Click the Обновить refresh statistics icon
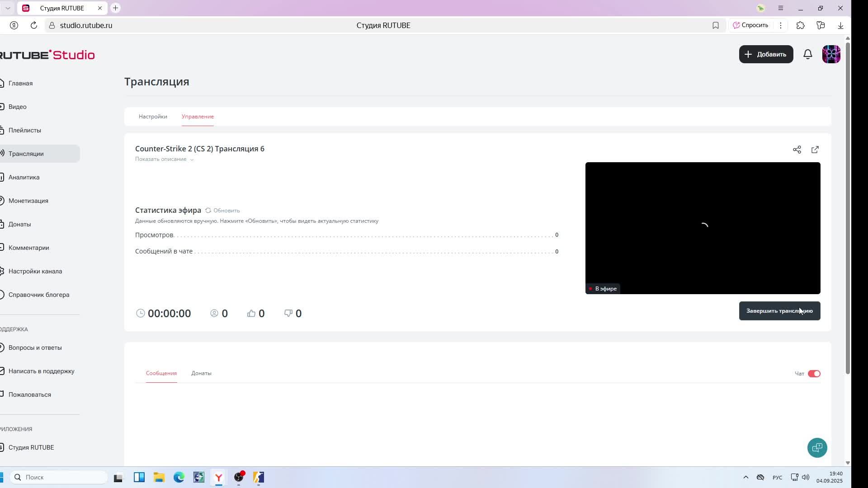The height and width of the screenshot is (488, 868). [x=208, y=211]
